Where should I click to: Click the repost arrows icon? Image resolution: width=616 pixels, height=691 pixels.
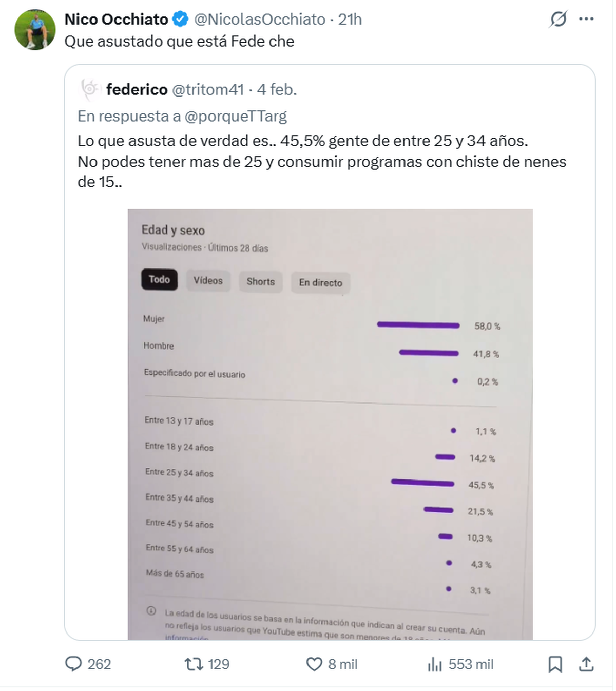point(194,664)
